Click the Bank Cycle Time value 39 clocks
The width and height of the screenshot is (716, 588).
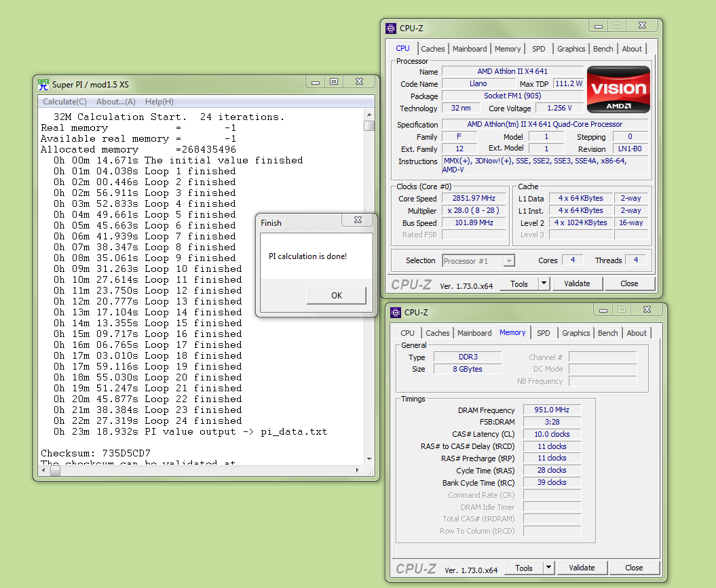(552, 483)
